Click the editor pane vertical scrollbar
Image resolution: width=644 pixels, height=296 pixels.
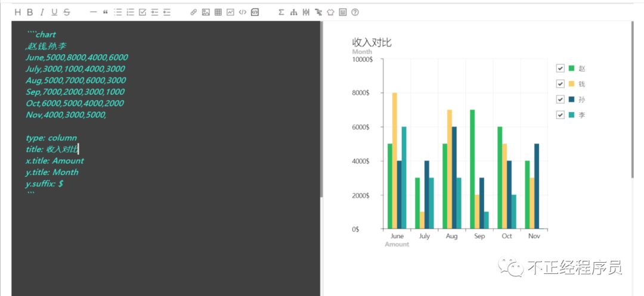321,108
